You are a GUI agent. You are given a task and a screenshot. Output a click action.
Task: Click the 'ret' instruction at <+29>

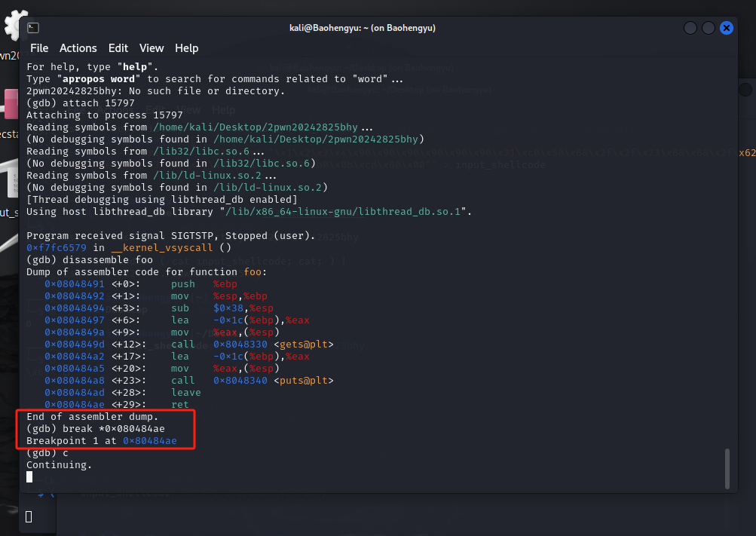(180, 404)
